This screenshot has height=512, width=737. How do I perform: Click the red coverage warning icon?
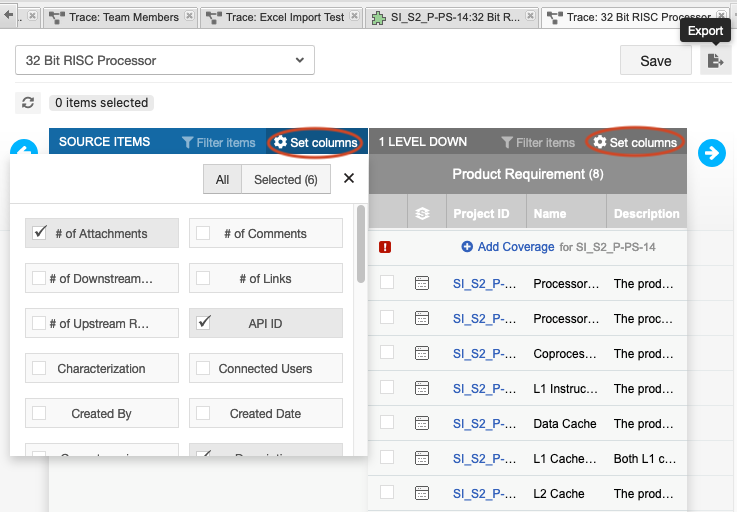point(385,247)
